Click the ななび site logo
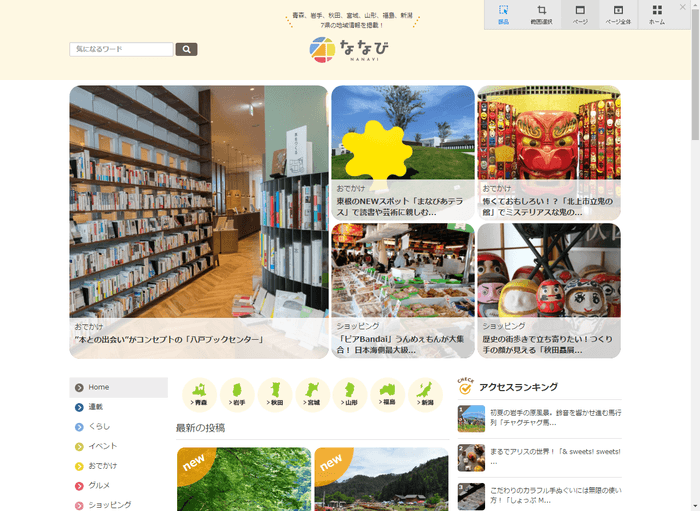The image size is (700, 511). [349, 50]
